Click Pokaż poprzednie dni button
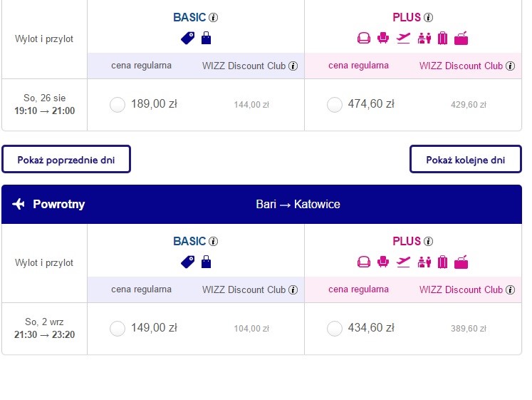The image size is (532, 400). click(66, 159)
